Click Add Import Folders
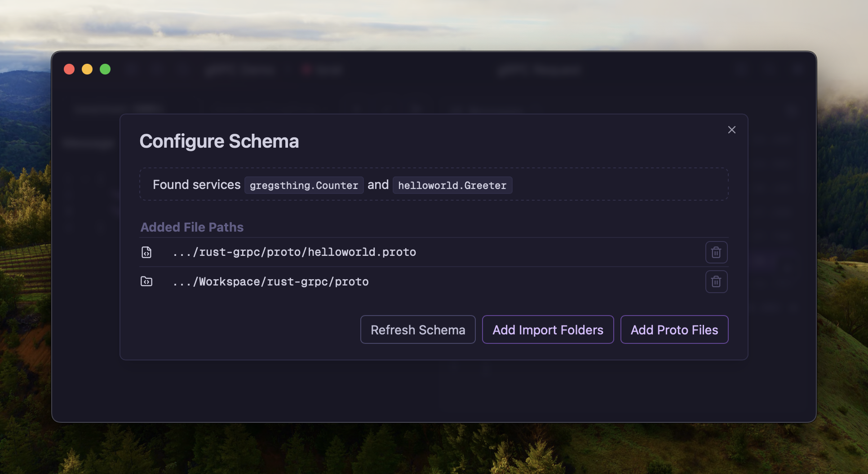Screen dimensions: 868x474 [548, 330]
